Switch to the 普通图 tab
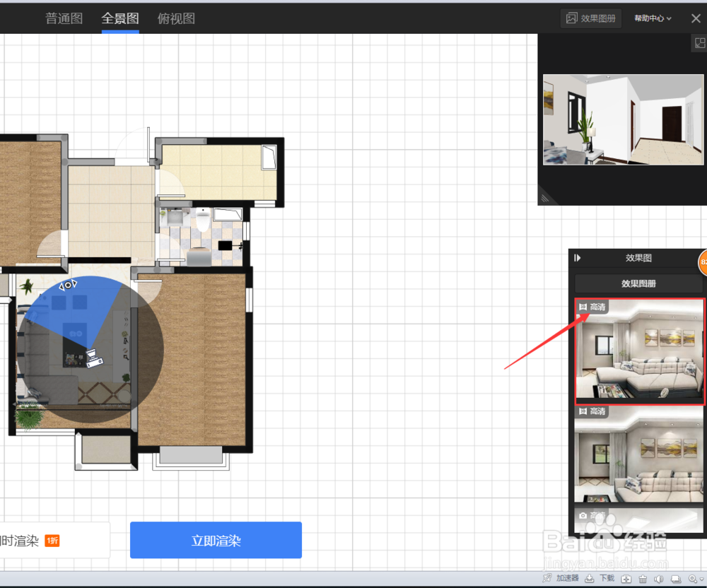 click(x=64, y=18)
